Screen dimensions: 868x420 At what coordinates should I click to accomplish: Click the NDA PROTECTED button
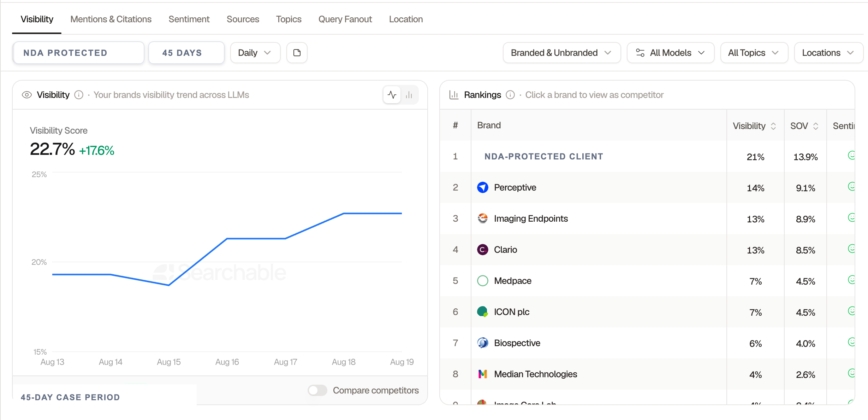tap(78, 53)
